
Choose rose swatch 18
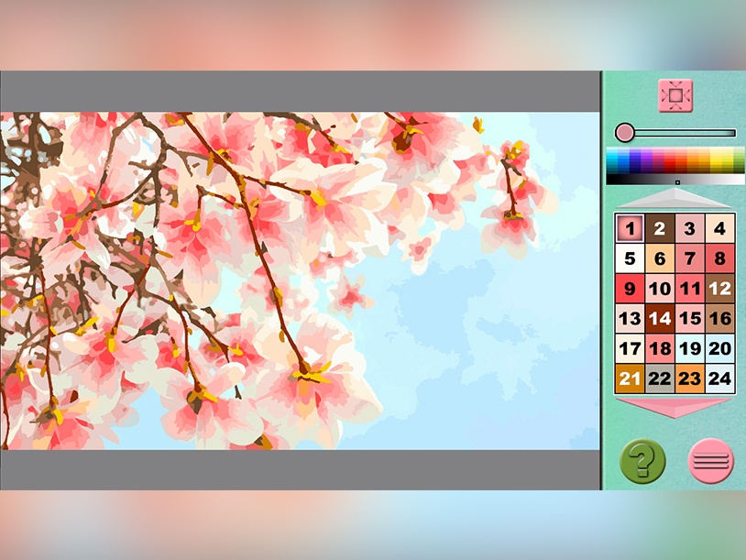pos(660,348)
